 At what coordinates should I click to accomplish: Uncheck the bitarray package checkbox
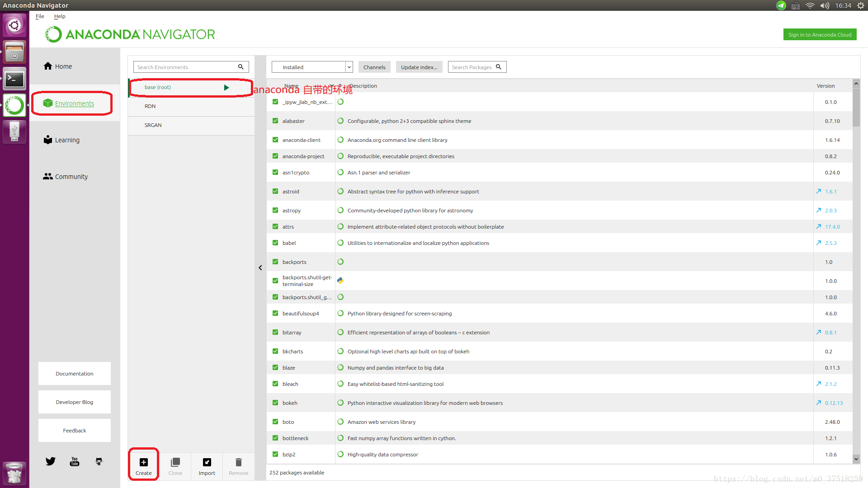click(275, 333)
